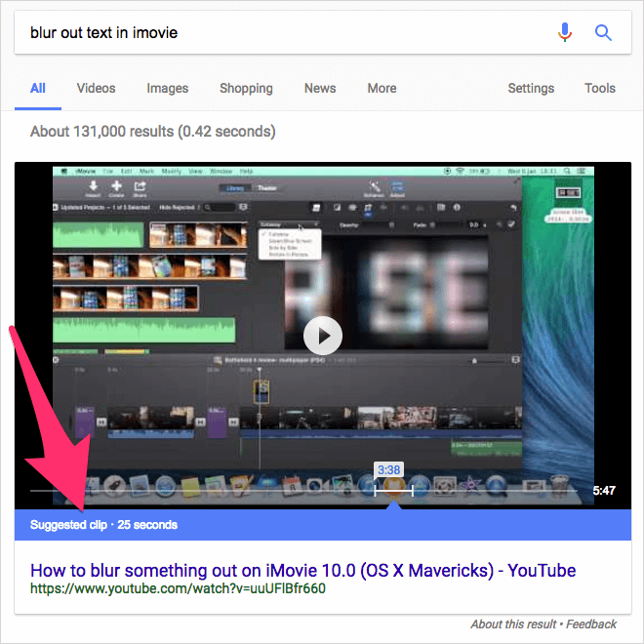
Task: Click the Tools button
Action: point(600,88)
